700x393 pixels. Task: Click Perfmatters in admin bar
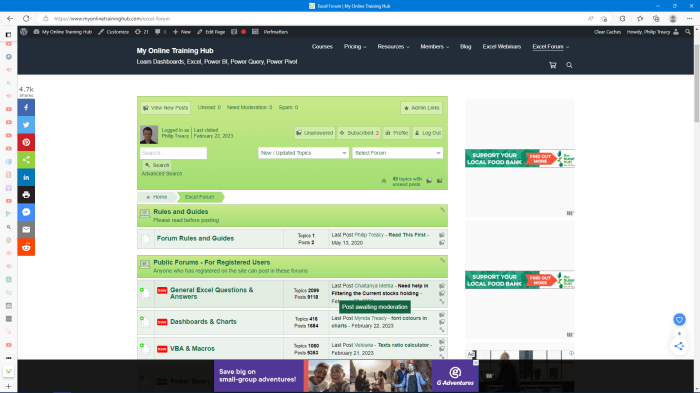coord(275,32)
